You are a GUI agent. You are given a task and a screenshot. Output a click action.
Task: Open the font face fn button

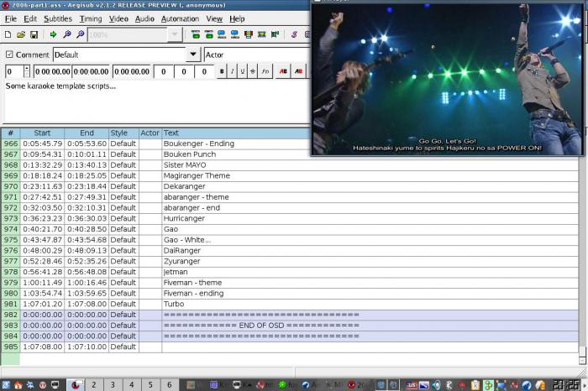click(x=265, y=71)
